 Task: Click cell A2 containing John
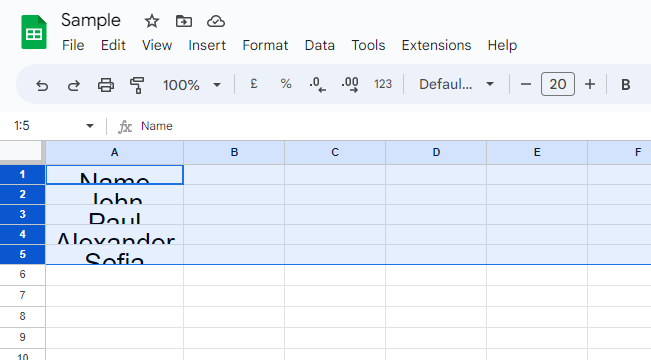pyautogui.click(x=115, y=194)
